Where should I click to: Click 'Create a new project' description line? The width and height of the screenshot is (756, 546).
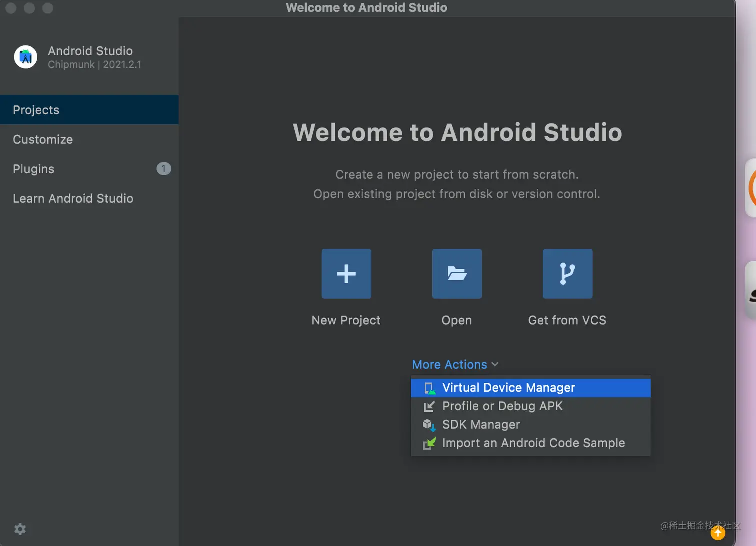pyautogui.click(x=457, y=175)
